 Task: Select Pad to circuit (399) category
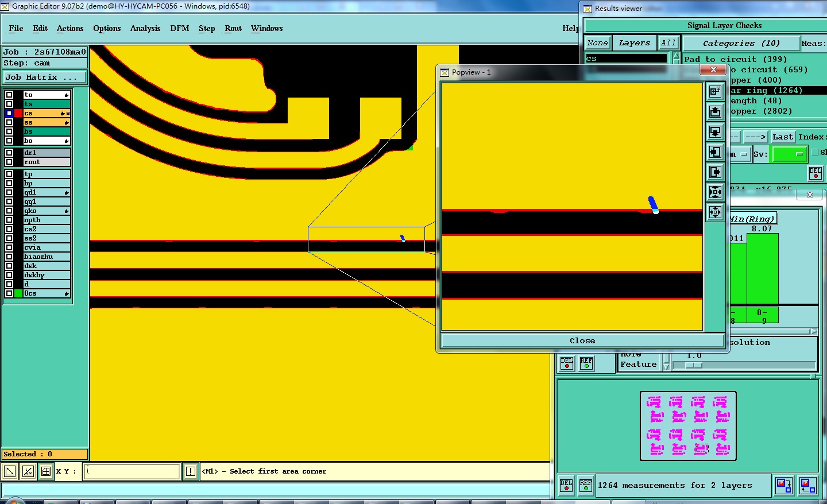(x=735, y=59)
